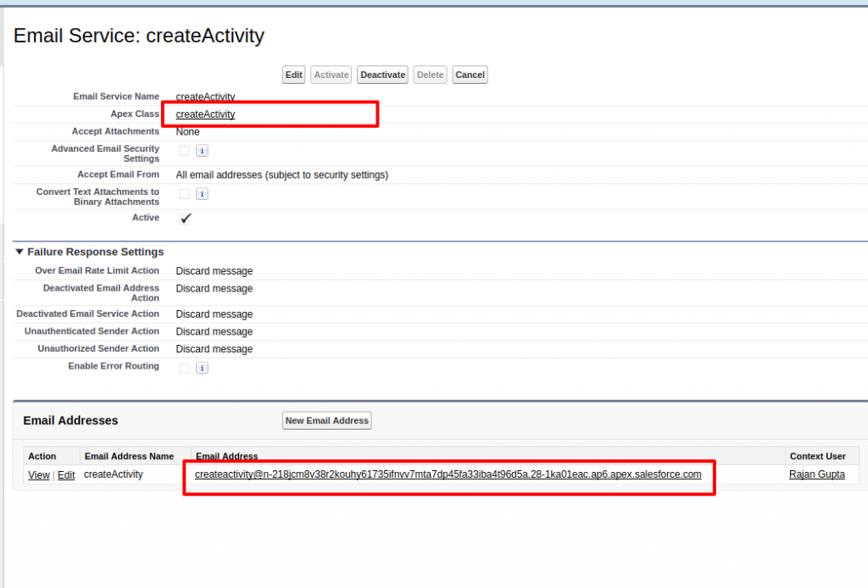This screenshot has height=588, width=868.
Task: Click the Cancel button
Action: pyautogui.click(x=470, y=75)
